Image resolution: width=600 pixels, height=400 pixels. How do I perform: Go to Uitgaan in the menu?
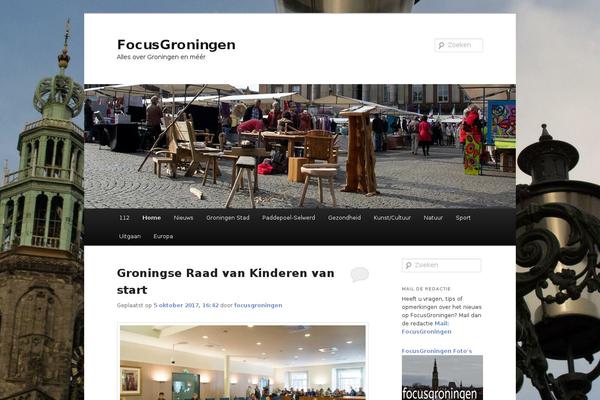point(130,237)
